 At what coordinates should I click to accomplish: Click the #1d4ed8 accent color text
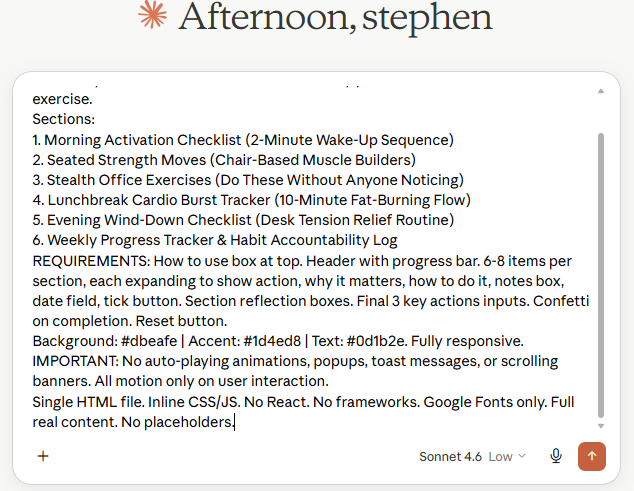point(272,341)
